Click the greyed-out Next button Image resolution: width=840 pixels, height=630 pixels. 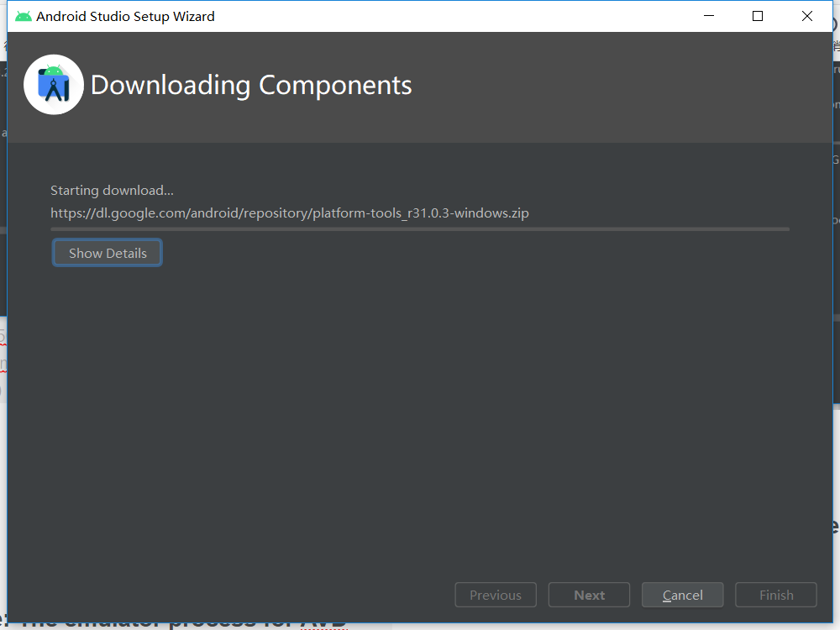(x=590, y=595)
